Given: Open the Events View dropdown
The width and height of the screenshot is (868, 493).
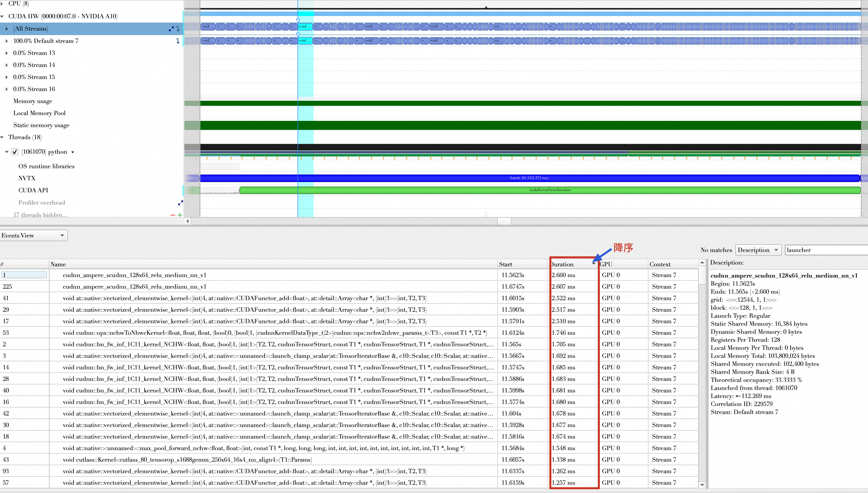Looking at the screenshot, I should tap(34, 235).
